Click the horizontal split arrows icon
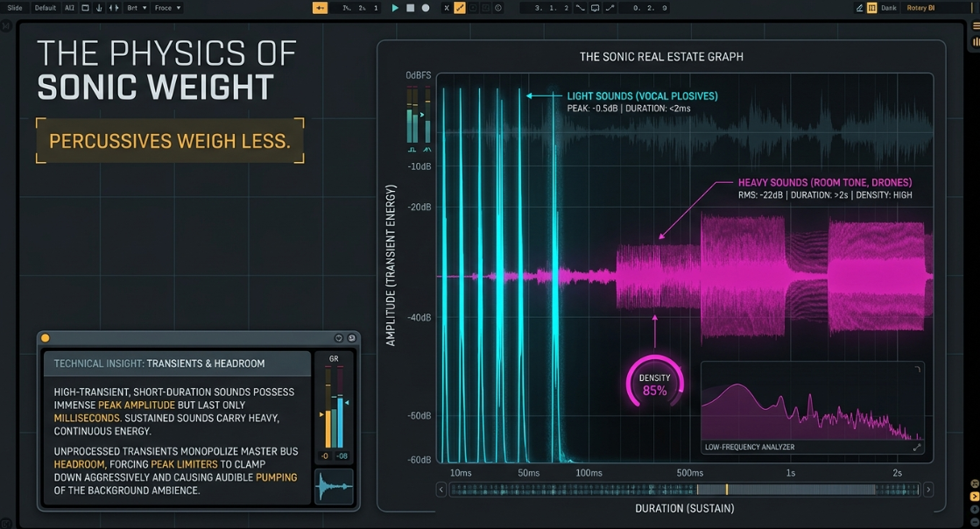The width and height of the screenshot is (980, 529). [x=113, y=8]
